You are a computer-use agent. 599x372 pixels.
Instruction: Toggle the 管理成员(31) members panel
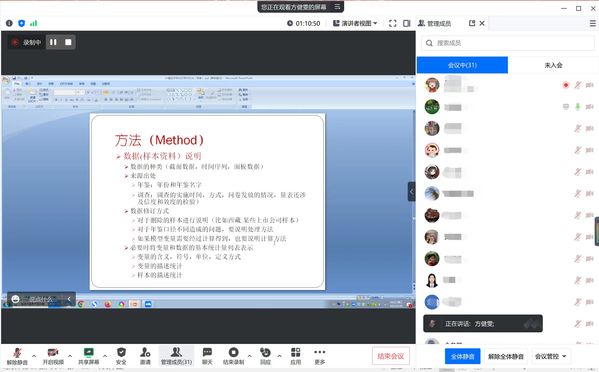point(176,356)
